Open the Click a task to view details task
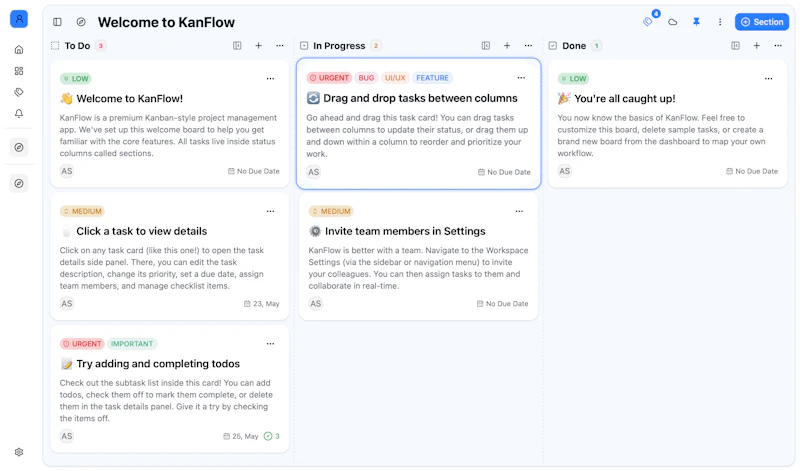The height and width of the screenshot is (471, 800). tap(141, 231)
